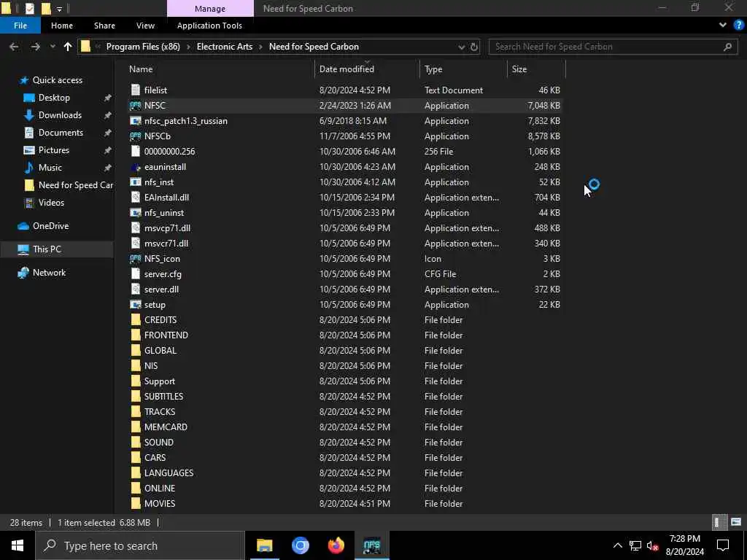This screenshot has width=747, height=560.
Task: Open Pictures in the navigation pane
Action: (x=53, y=150)
